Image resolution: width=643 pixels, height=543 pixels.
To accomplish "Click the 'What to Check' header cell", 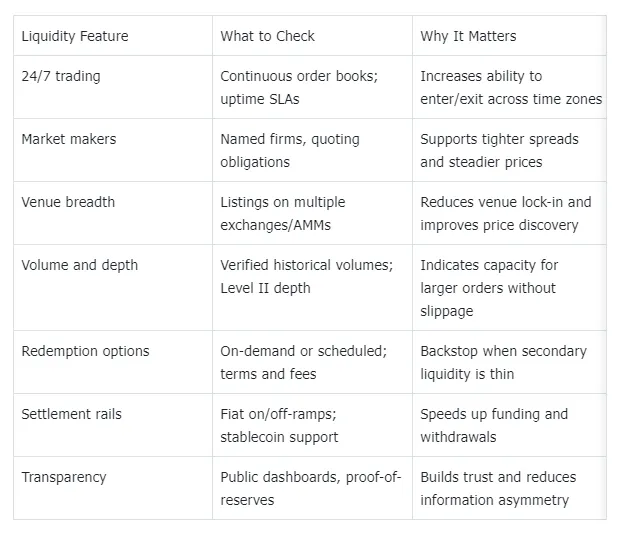I will coord(267,36).
